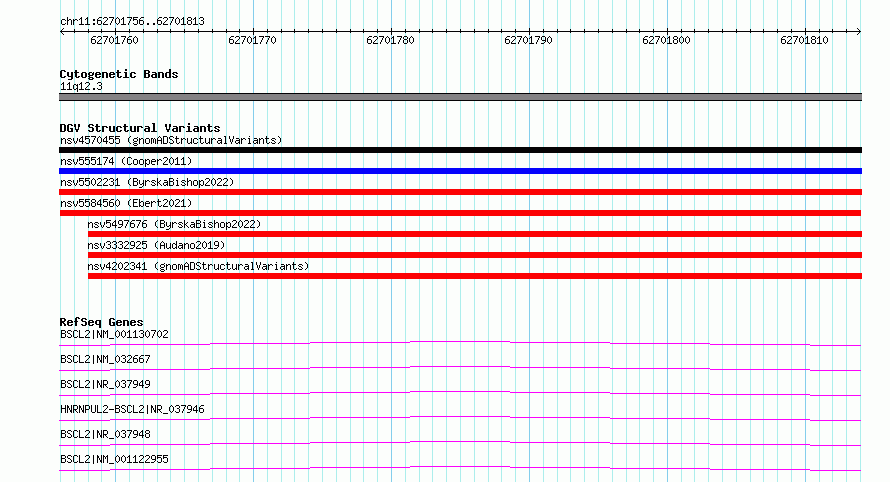Open variant nsv4202341 (gnomADStructuralVariants) label

pos(198,266)
